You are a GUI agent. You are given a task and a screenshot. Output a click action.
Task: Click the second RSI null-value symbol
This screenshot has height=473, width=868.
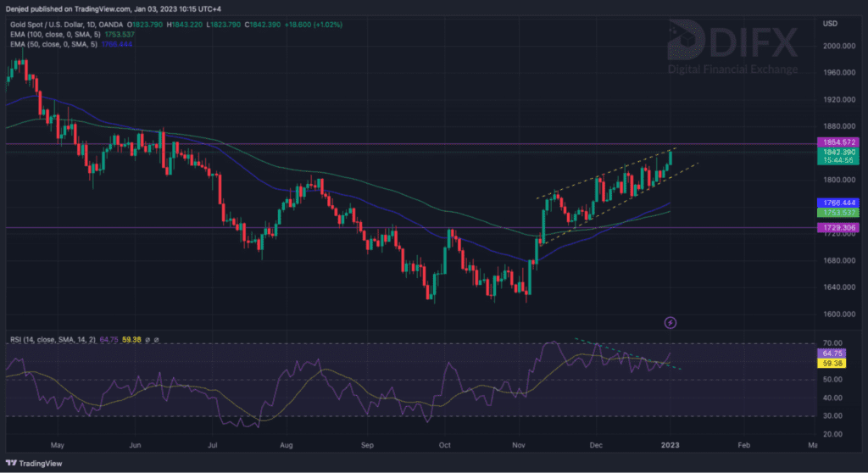(156, 340)
